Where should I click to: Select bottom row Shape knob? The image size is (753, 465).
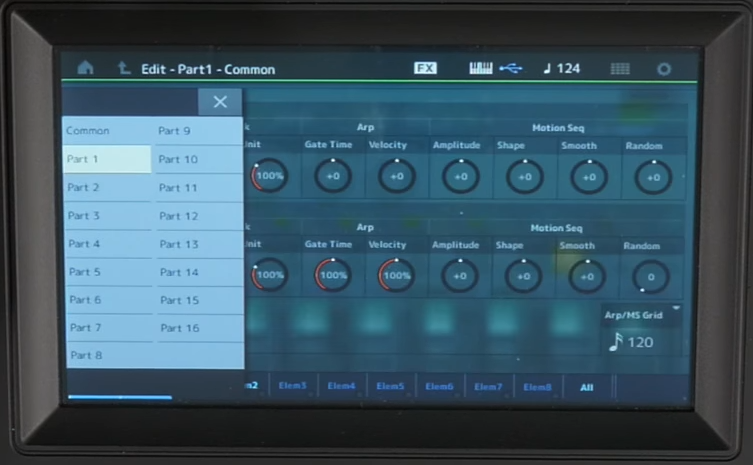pyautogui.click(x=523, y=277)
